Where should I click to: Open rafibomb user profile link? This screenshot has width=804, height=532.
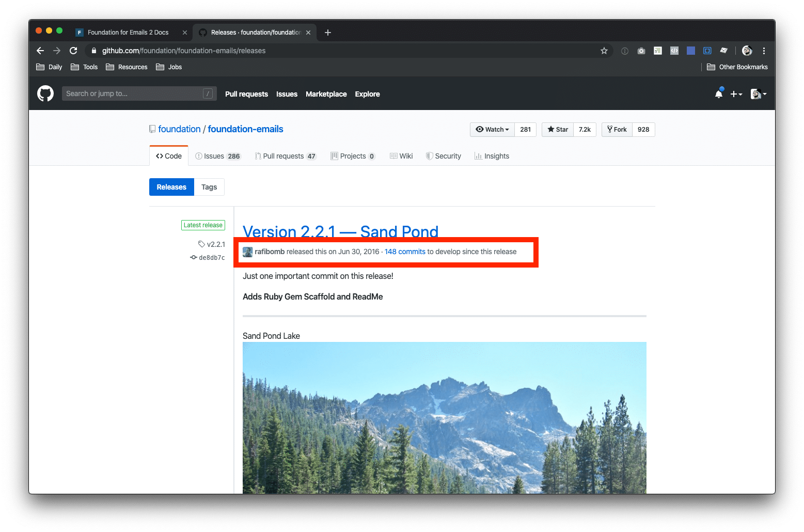pyautogui.click(x=270, y=252)
